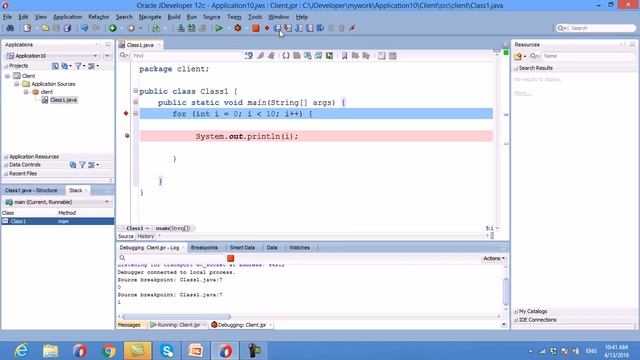Click the Save All icon in main toolbar
This screenshot has height=360, width=640.
67,28
